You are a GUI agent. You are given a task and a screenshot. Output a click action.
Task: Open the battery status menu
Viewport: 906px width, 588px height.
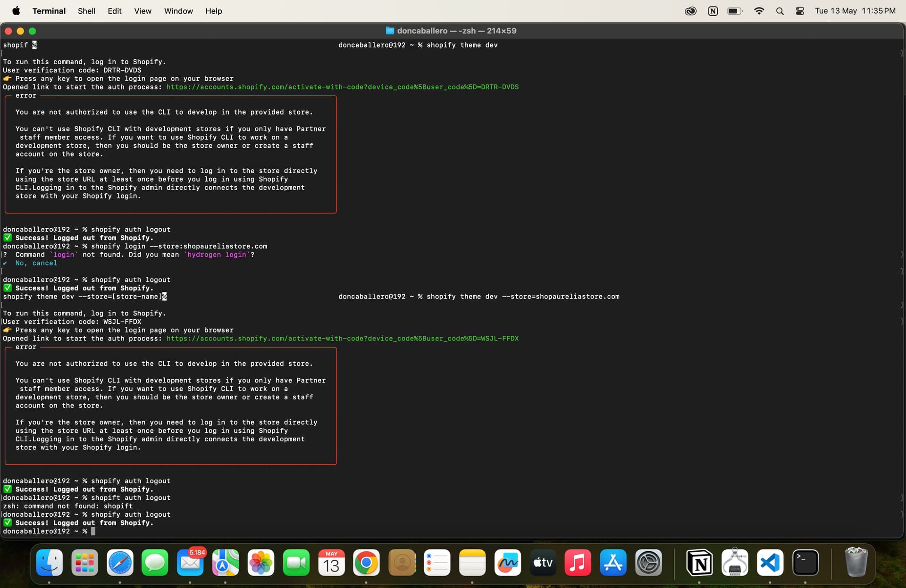[735, 11]
